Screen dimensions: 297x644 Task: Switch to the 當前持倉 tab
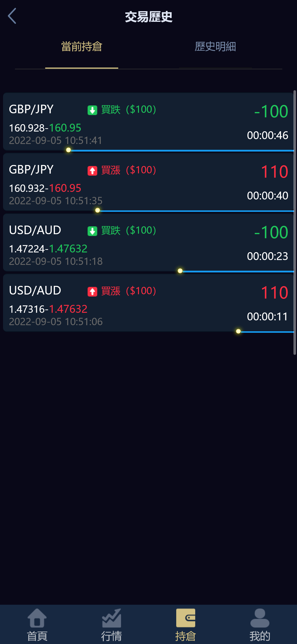(82, 47)
